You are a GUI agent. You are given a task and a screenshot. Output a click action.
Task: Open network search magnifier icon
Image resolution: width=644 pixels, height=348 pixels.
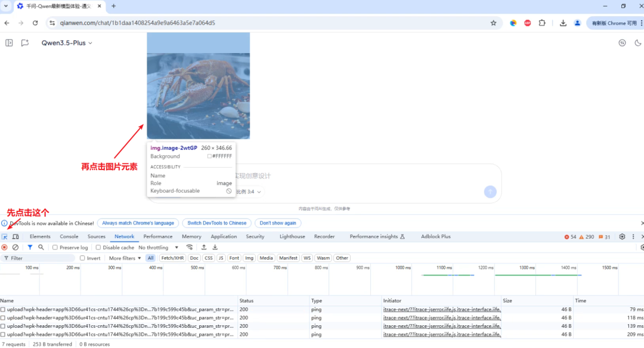click(41, 247)
